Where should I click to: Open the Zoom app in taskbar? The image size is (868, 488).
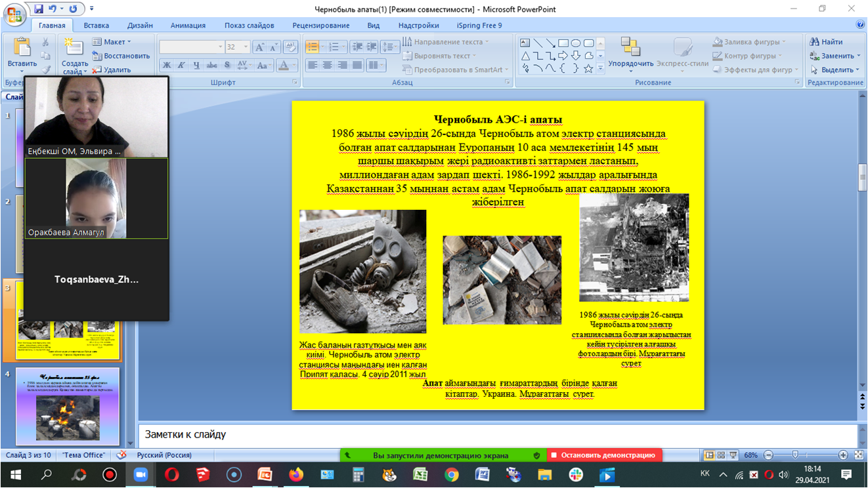coord(141,475)
